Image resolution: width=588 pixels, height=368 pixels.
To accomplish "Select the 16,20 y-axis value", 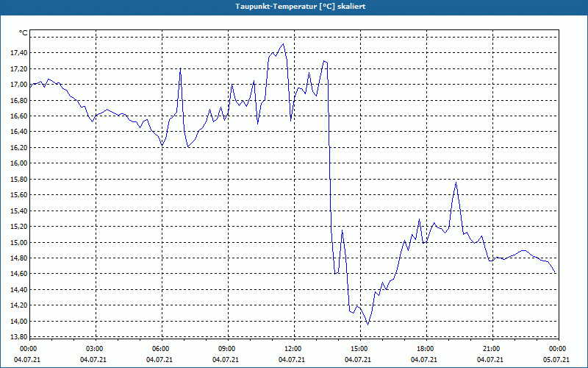I will tap(19, 148).
